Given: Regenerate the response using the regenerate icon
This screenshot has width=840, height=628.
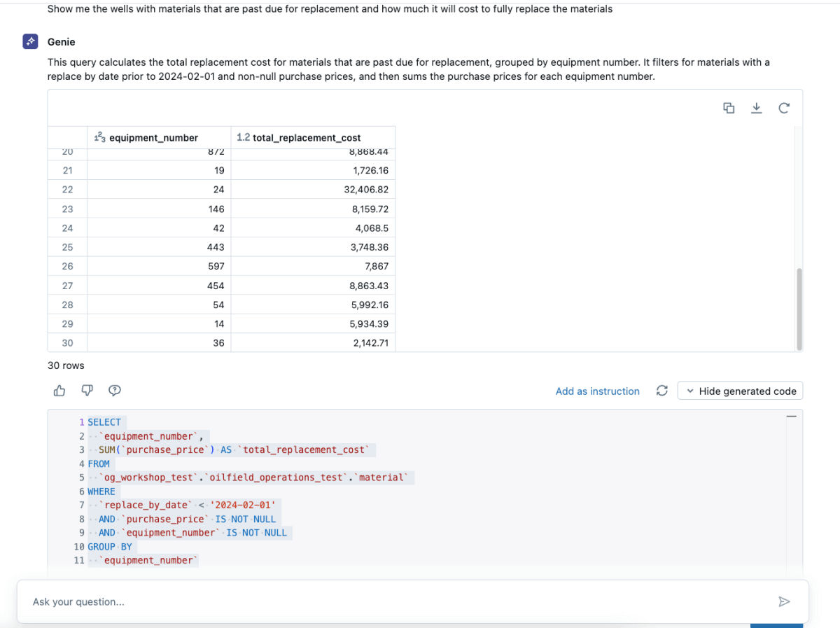Looking at the screenshot, I should click(x=661, y=391).
